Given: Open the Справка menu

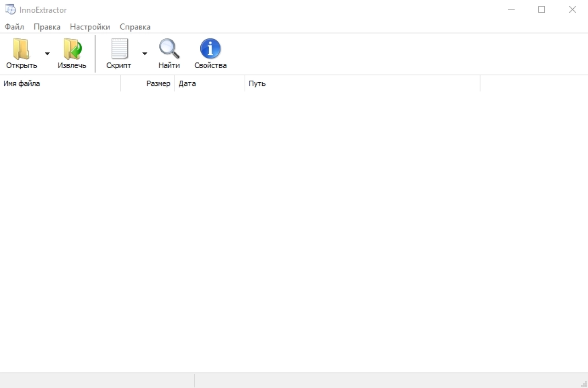Looking at the screenshot, I should point(135,27).
